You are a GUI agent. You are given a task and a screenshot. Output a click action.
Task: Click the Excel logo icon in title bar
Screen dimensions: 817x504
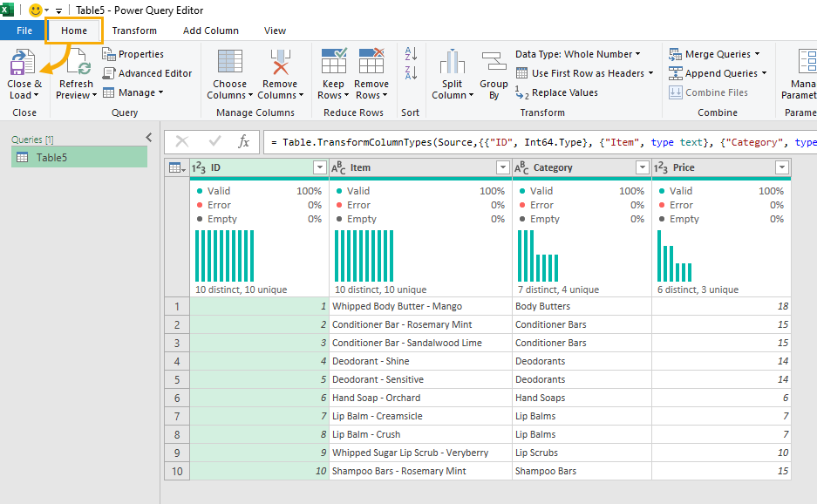[x=7, y=10]
